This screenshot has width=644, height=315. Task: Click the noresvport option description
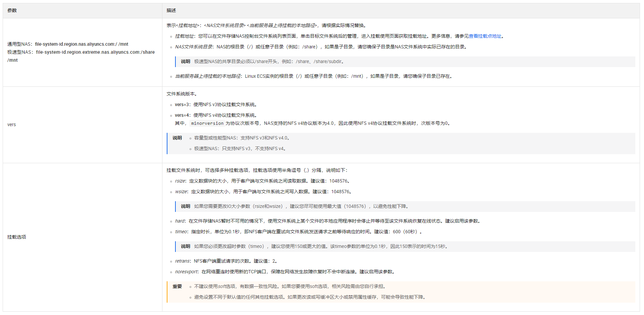(285, 272)
